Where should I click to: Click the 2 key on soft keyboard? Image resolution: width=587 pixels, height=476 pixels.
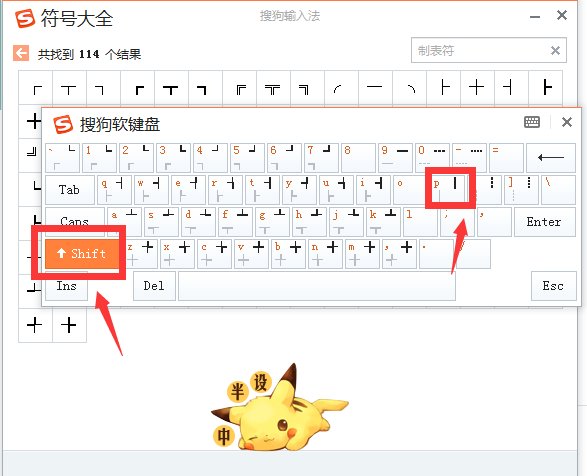[x=137, y=157]
